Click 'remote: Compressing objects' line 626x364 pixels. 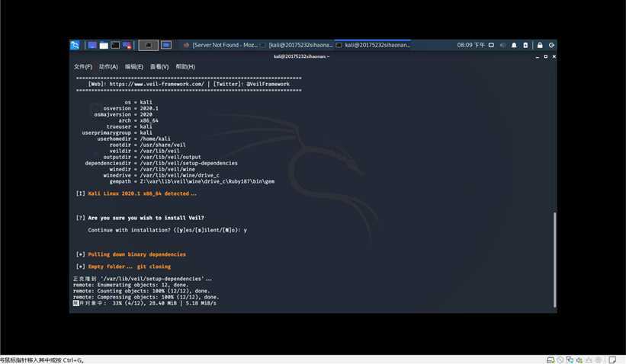(146, 297)
